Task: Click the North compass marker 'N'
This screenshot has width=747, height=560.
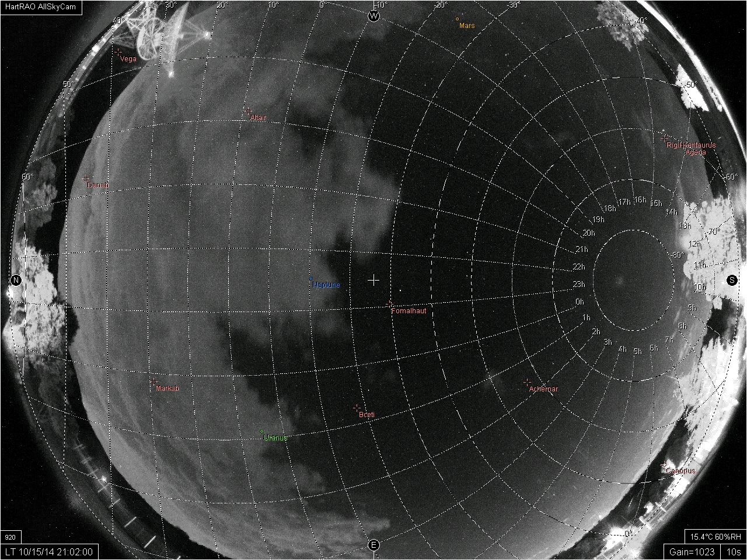Action: 16,281
